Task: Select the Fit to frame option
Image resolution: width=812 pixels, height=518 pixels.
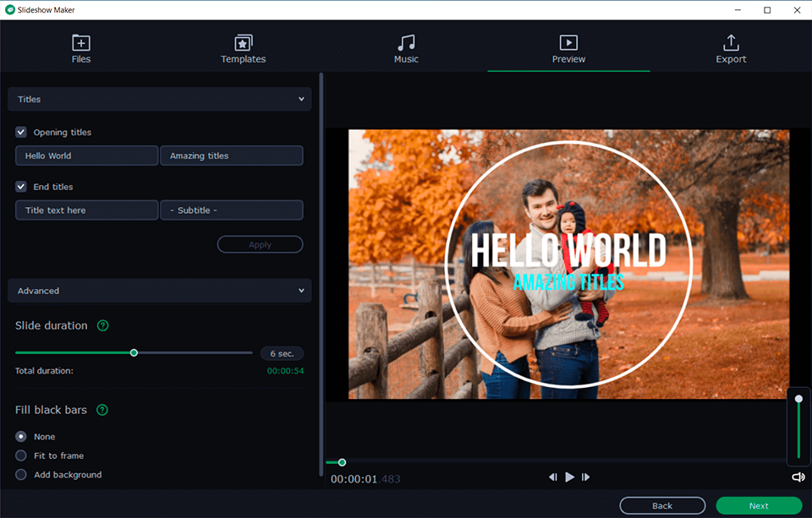Action: pyautogui.click(x=21, y=455)
